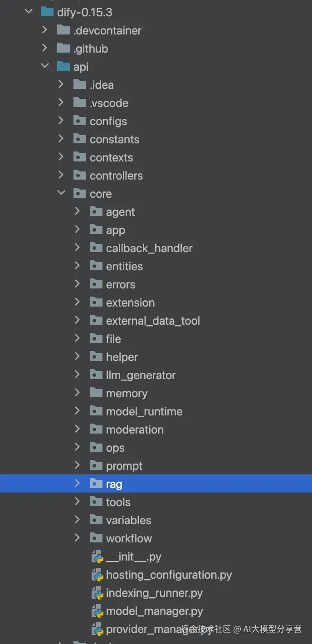Click the memory folder icon
The image size is (312, 644).
[x=96, y=393]
